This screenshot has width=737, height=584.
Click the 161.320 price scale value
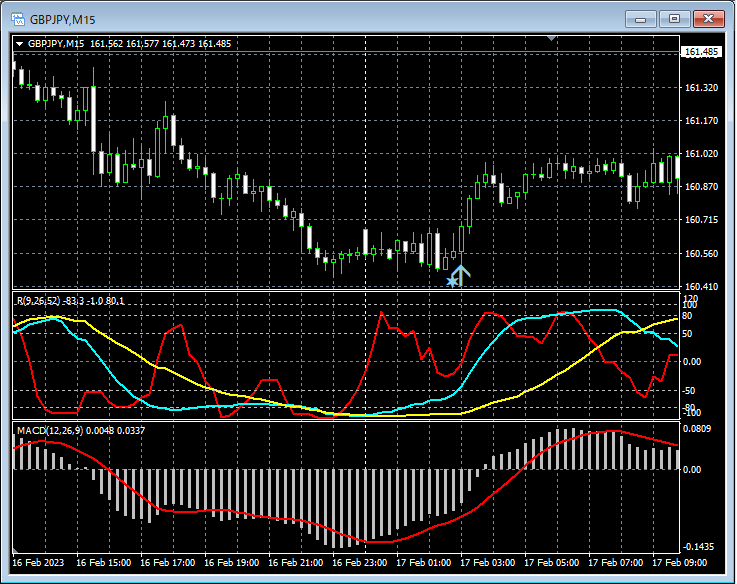click(701, 88)
